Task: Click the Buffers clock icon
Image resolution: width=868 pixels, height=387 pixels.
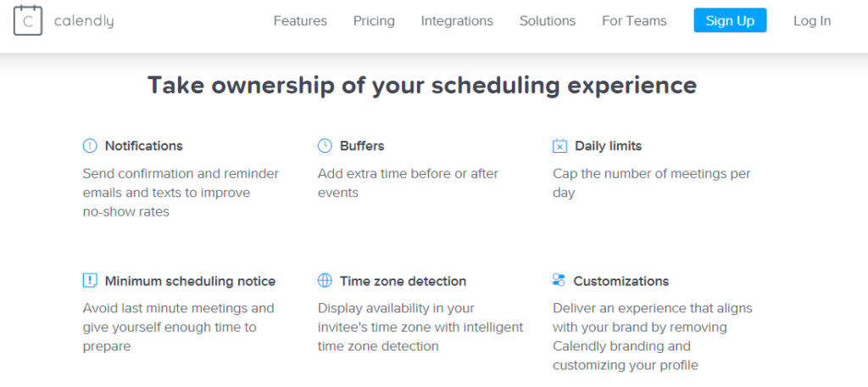Action: (x=325, y=146)
